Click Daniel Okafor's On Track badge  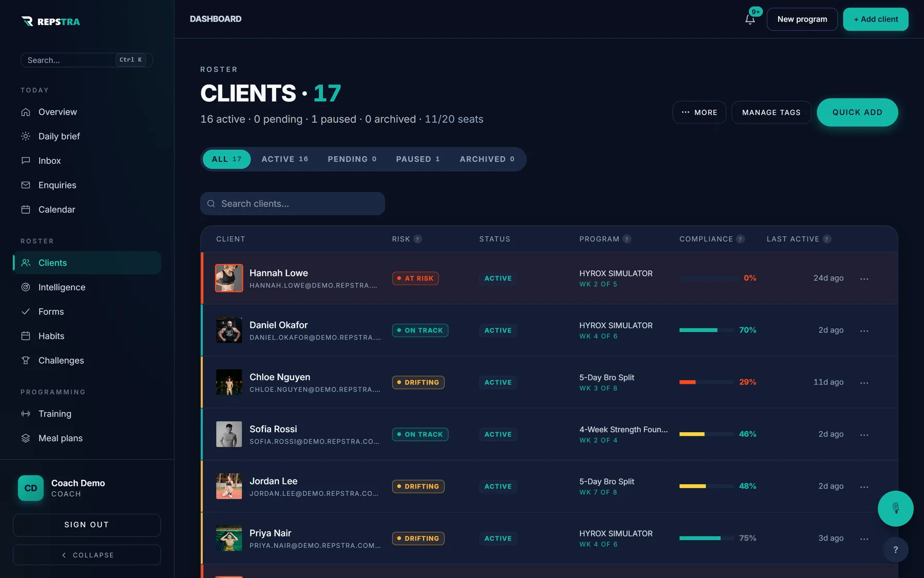click(x=420, y=330)
